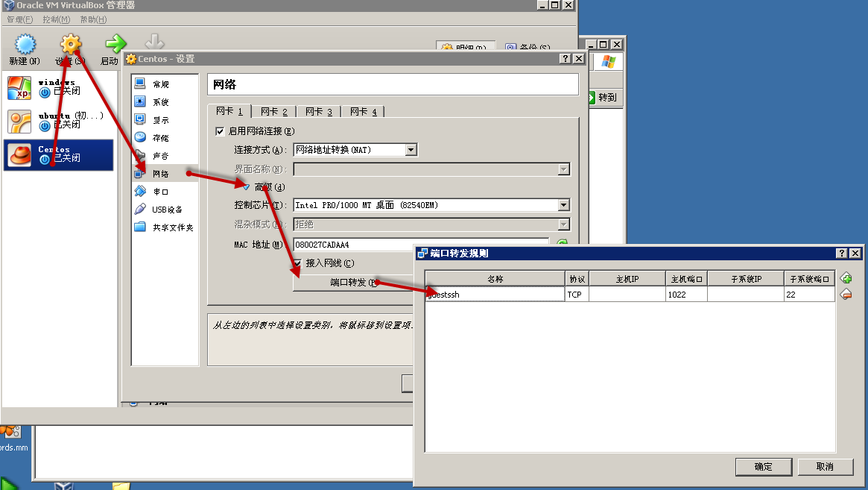Select the guest port 22 cell
This screenshot has width=868, height=490.
[x=809, y=295]
